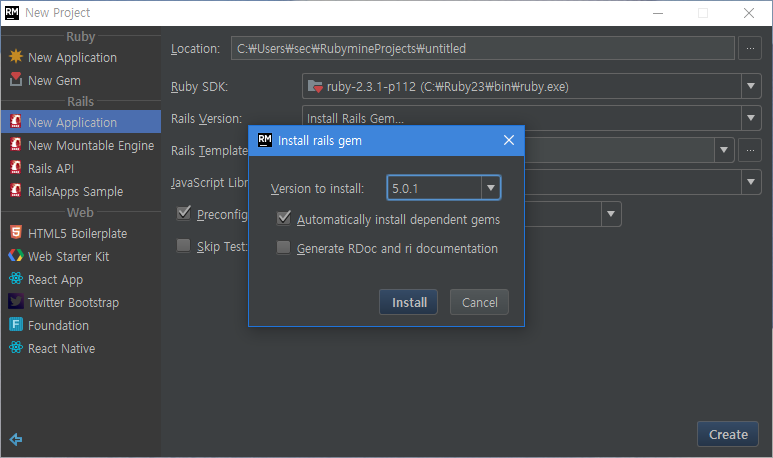Click the RailsApps Sample icon
Screen dimensions: 773x458
(x=16, y=190)
